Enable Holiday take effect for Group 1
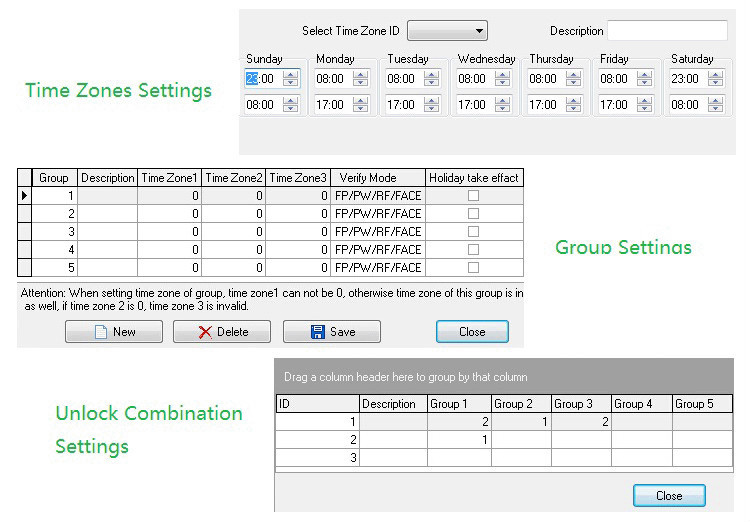750x522 pixels. [x=473, y=196]
